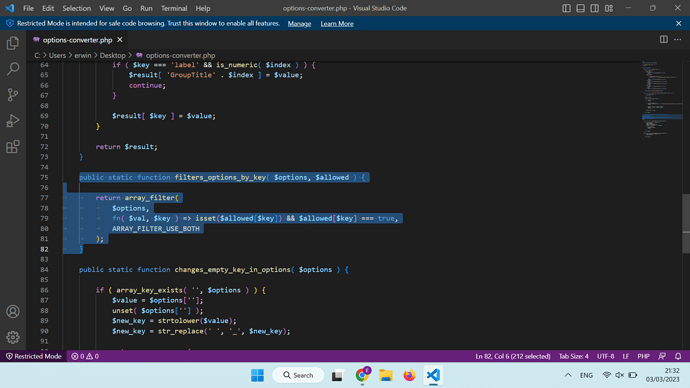Open File Explorer from the taskbar
The image size is (690, 388).
[386, 375]
